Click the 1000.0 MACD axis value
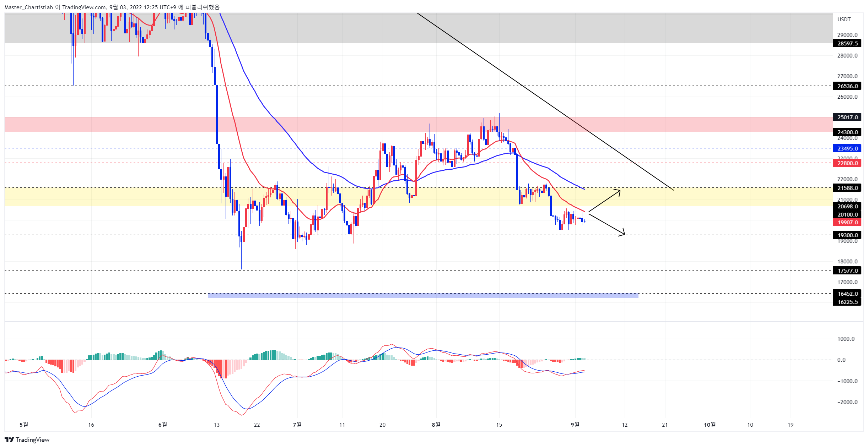868x448 pixels. (x=846, y=339)
